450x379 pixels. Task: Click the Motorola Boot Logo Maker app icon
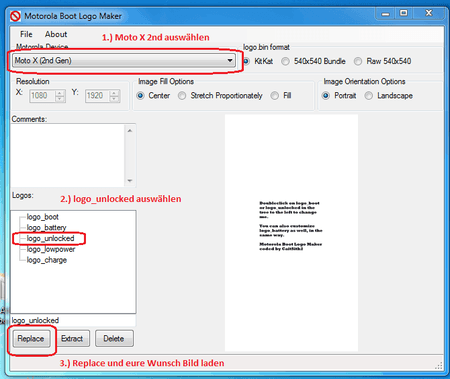point(15,16)
